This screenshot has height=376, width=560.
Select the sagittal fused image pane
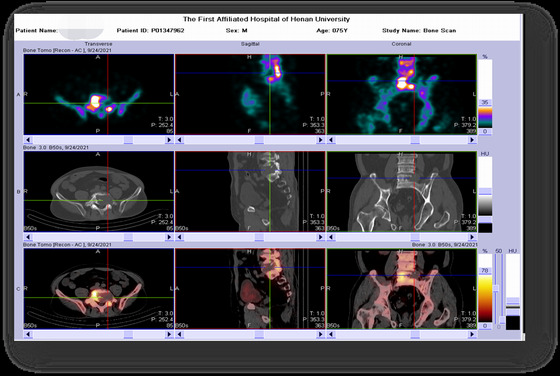tap(250, 289)
